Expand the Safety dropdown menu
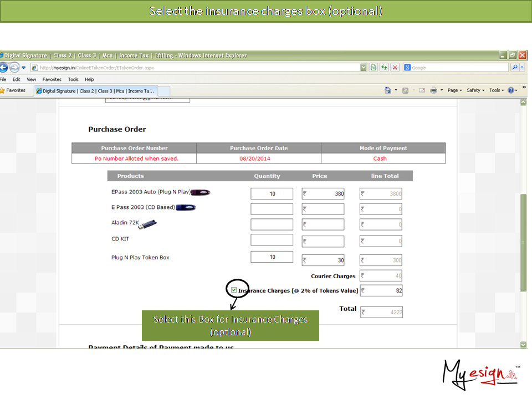532x399 pixels. [475, 90]
